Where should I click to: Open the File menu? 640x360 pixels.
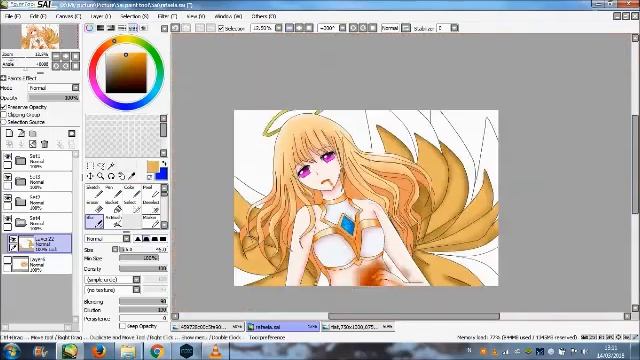coord(13,16)
